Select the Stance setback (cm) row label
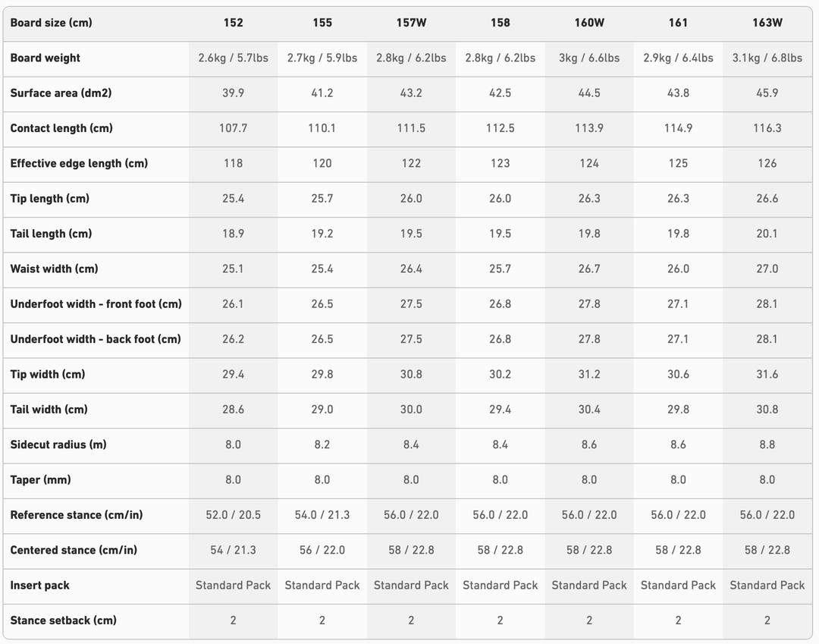This screenshot has height=644, width=819. point(64,620)
